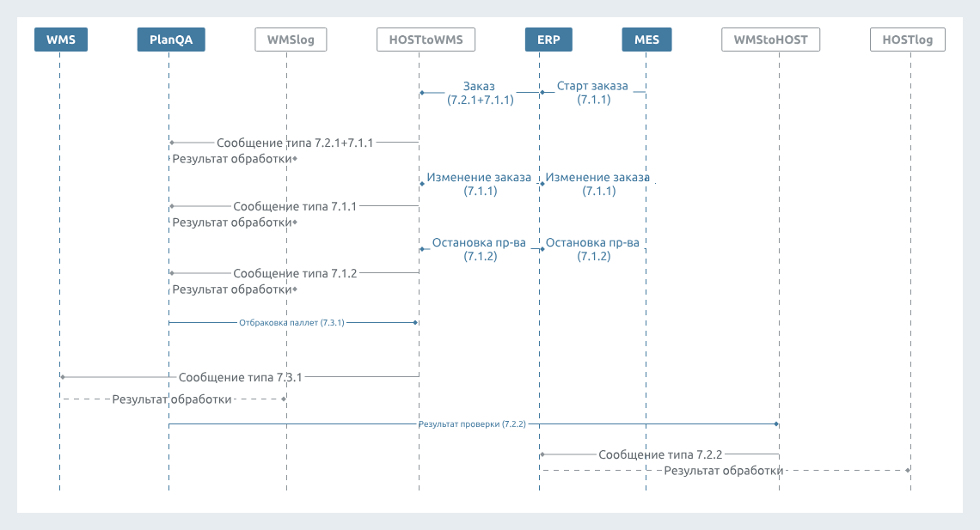Select the "Сообщение типа 7.2.2" message

pos(660,454)
